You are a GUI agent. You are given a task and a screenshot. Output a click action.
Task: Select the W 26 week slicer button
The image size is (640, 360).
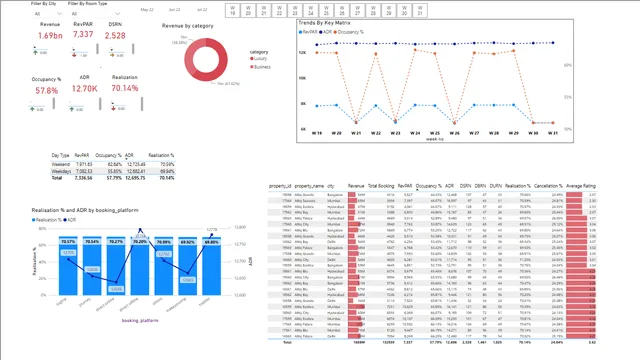(342, 11)
